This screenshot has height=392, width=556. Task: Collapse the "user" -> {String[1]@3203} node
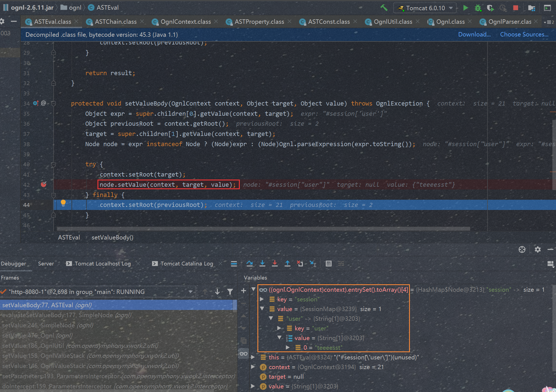point(271,319)
